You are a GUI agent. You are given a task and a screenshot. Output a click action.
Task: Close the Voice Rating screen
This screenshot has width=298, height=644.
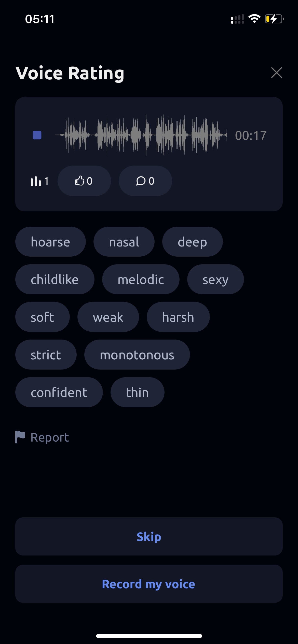(276, 73)
